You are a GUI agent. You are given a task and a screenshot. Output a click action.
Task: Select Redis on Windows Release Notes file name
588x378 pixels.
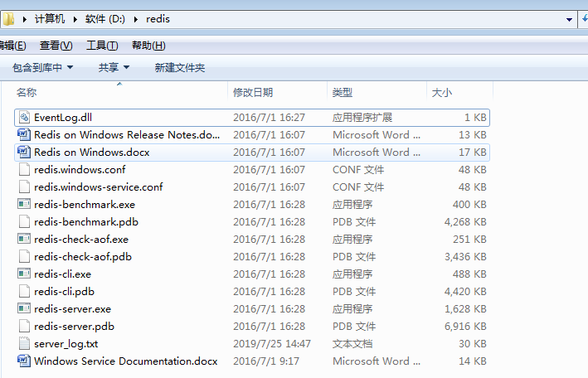(x=127, y=134)
